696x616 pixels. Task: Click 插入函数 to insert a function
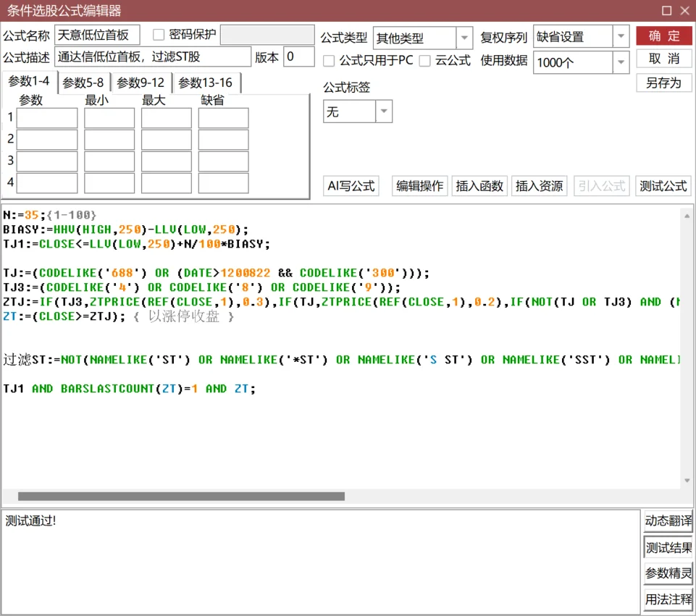pyautogui.click(x=479, y=186)
